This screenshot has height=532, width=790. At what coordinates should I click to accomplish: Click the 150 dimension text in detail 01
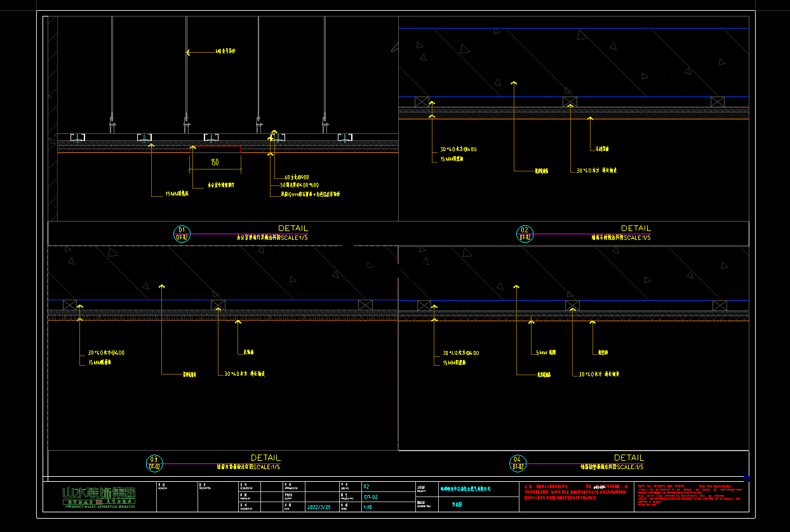[215, 163]
